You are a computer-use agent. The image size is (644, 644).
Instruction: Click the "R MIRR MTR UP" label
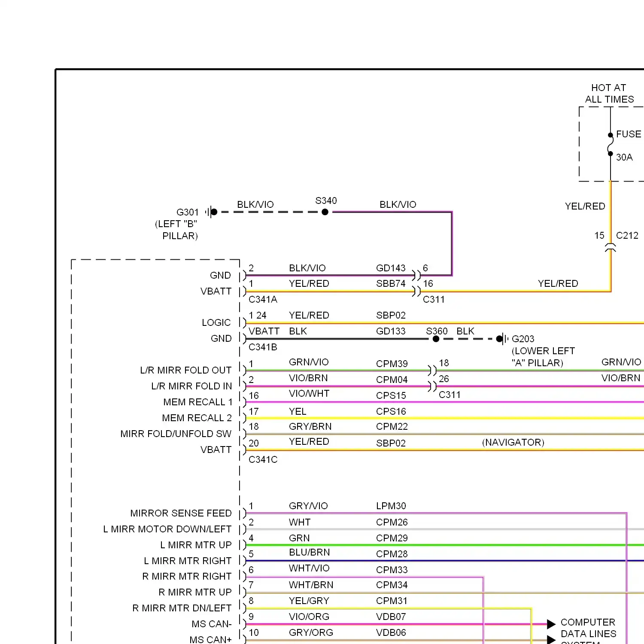point(195,592)
